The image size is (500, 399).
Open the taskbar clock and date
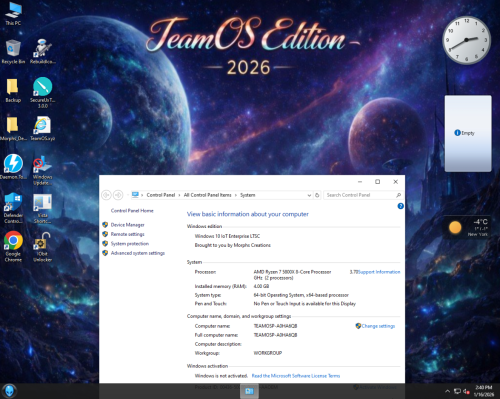[x=484, y=391]
